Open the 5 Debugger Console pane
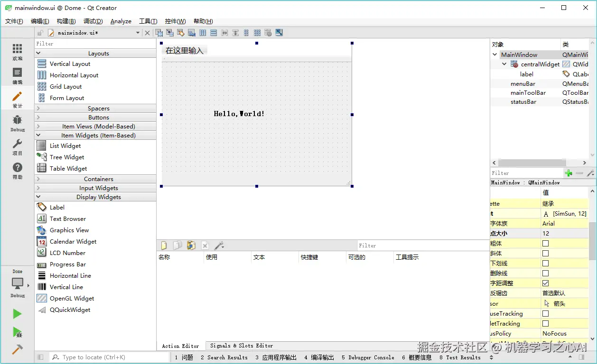 [368, 357]
